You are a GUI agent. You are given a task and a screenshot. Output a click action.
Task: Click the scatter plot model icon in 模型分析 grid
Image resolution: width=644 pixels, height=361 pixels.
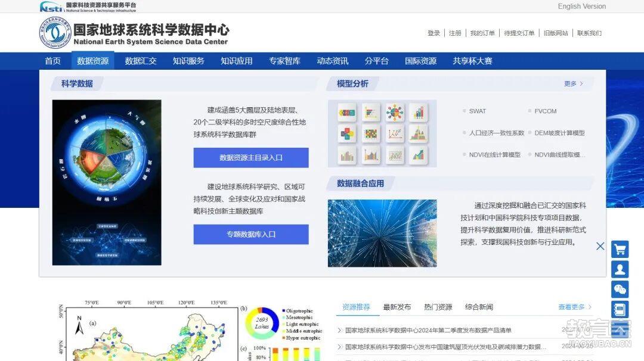coord(394,133)
